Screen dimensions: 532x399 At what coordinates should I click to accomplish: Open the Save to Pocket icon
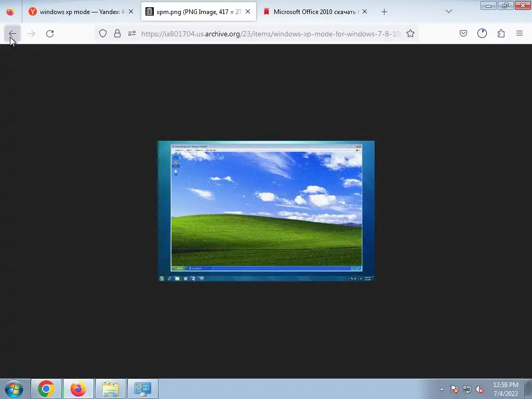pos(463,33)
